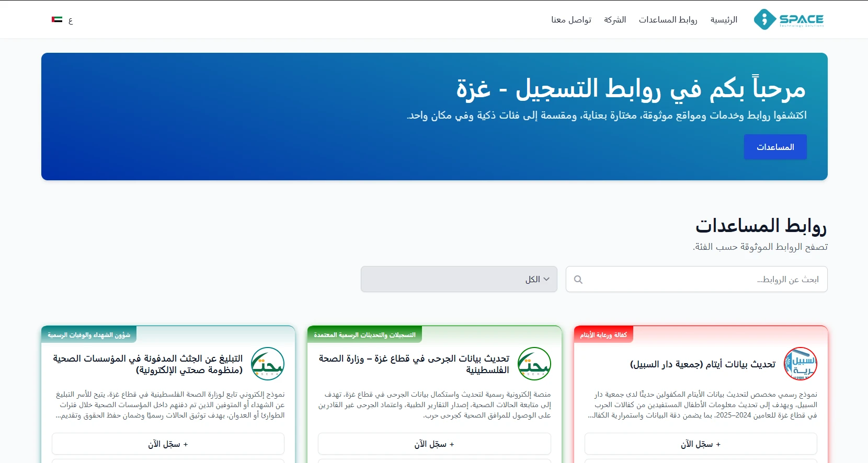Viewport: 868px width, 463px height.
Task: Click the شؤون الشهداء والوفيات الرسمية tag
Action: pyautogui.click(x=89, y=334)
